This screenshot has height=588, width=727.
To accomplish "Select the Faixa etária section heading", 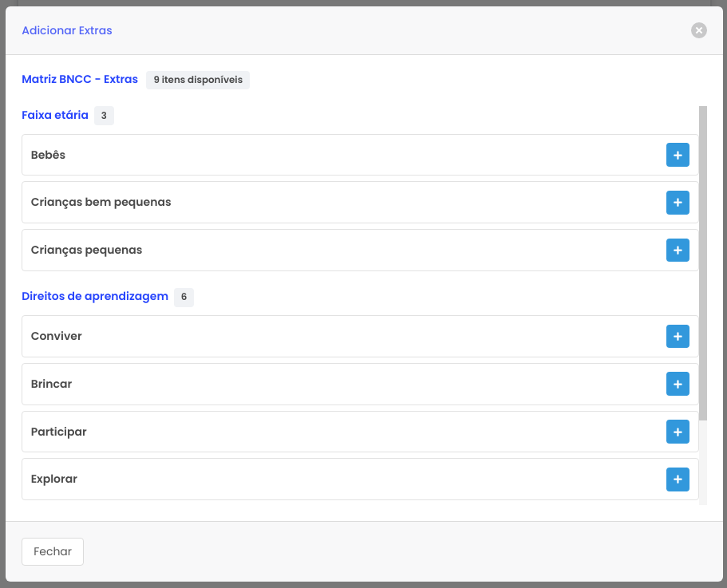I will (55, 115).
